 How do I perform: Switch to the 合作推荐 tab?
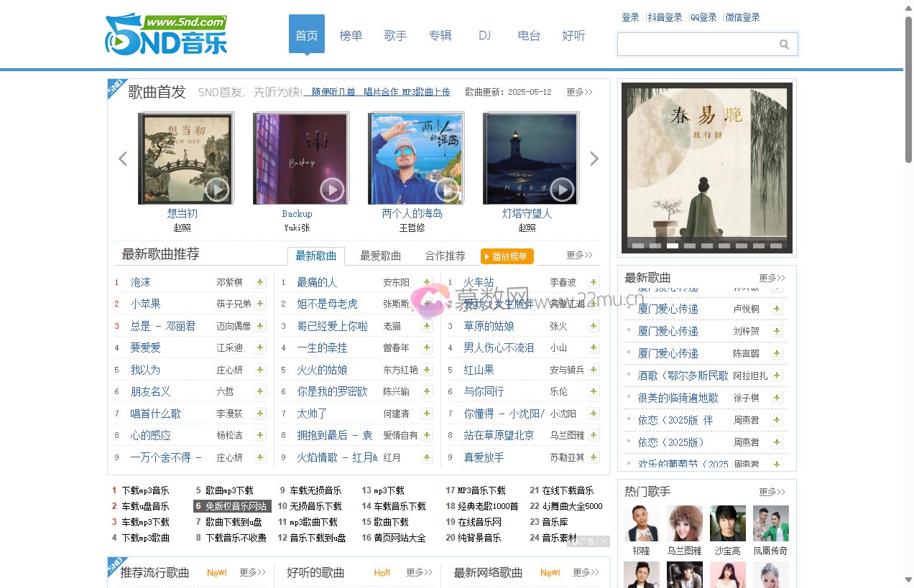pos(445,256)
